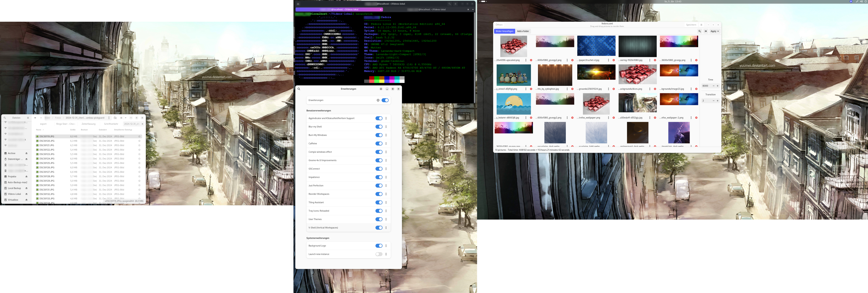Viewport: 868px width, 293px height.
Task: Star the file DSC00121.JPG
Action: 139,145
